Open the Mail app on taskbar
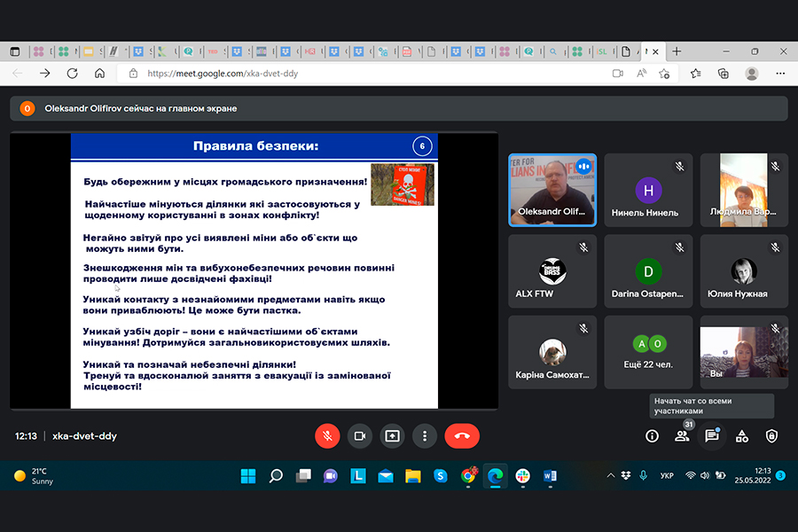The height and width of the screenshot is (532, 798). pyautogui.click(x=386, y=476)
